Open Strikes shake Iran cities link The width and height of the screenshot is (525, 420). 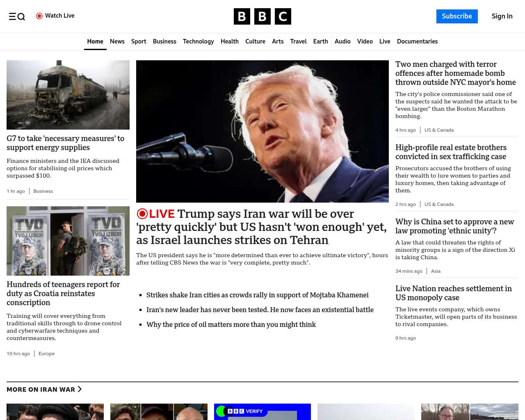258,295
